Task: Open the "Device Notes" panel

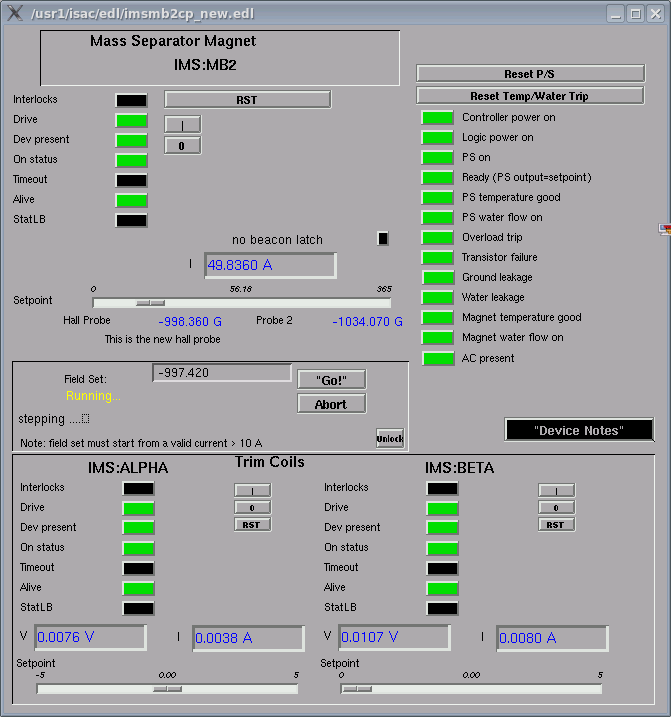Action: click(x=579, y=430)
